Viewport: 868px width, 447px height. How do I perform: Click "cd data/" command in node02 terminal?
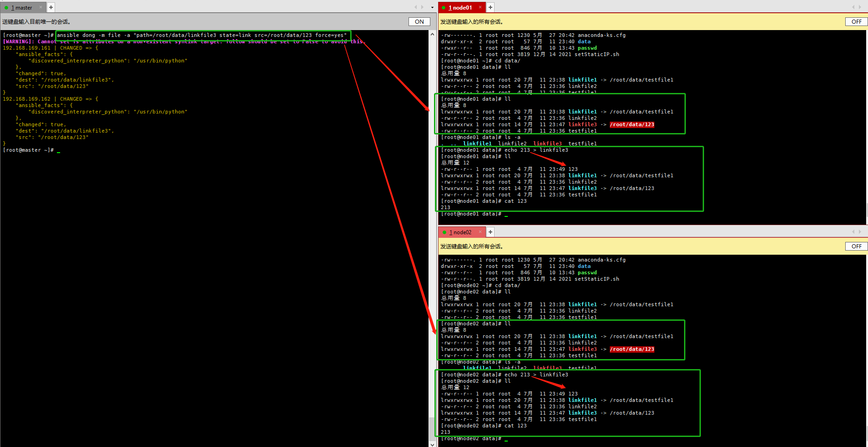[x=507, y=285]
